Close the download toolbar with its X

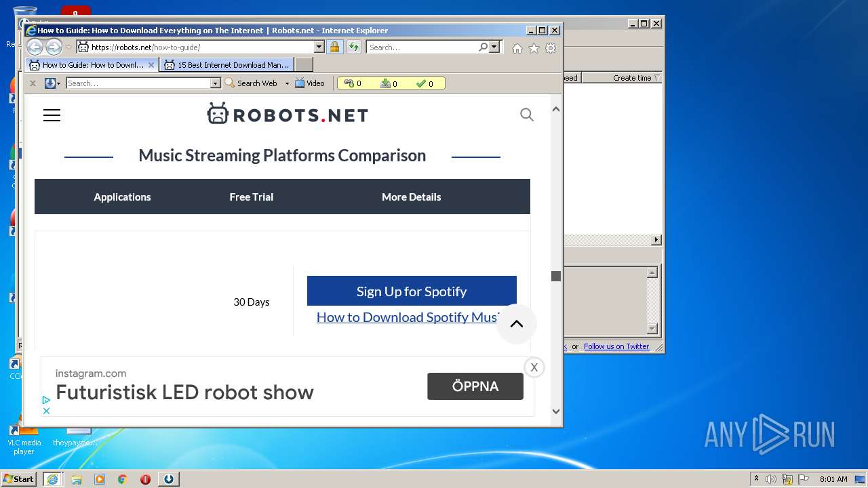tap(33, 83)
